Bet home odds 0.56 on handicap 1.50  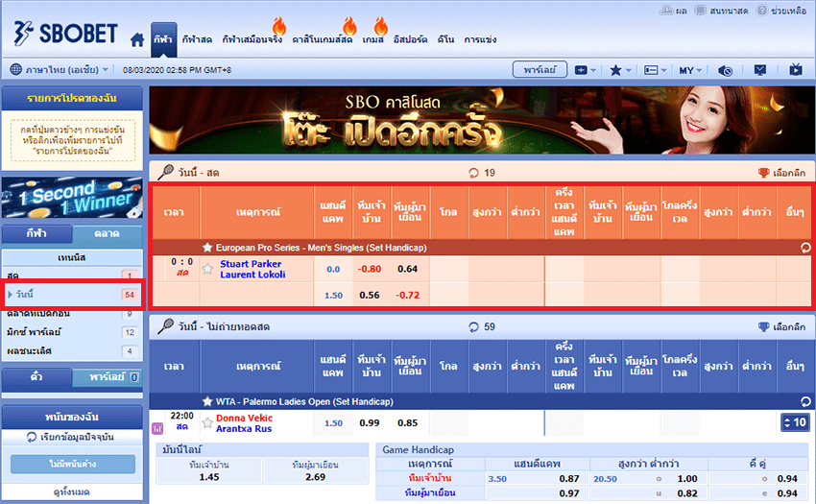click(x=370, y=296)
